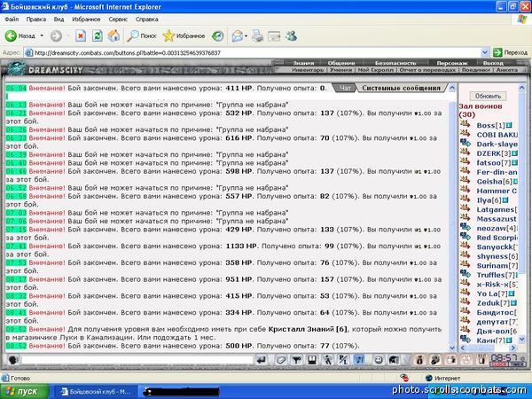Open the Сервис menu
532x399 pixels.
[117, 18]
